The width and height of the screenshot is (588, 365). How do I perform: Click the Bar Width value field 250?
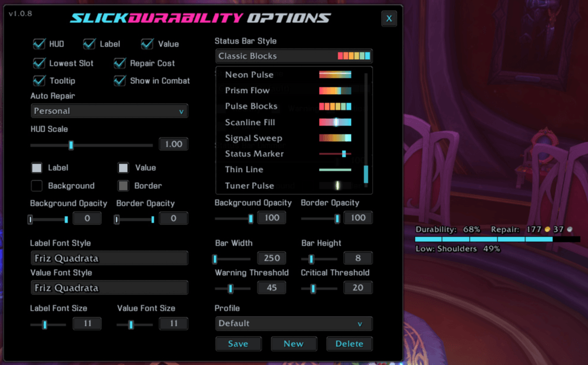[272, 258]
